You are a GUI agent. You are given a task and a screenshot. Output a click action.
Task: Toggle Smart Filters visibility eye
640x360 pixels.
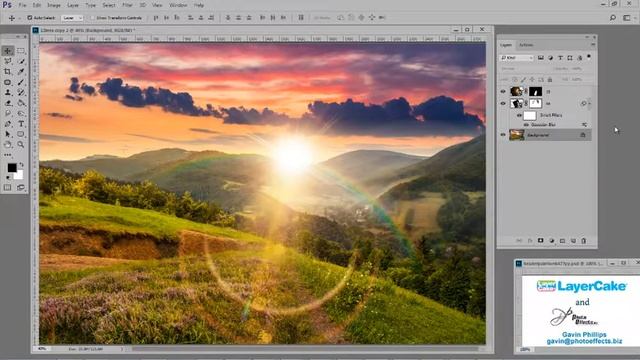tap(519, 116)
